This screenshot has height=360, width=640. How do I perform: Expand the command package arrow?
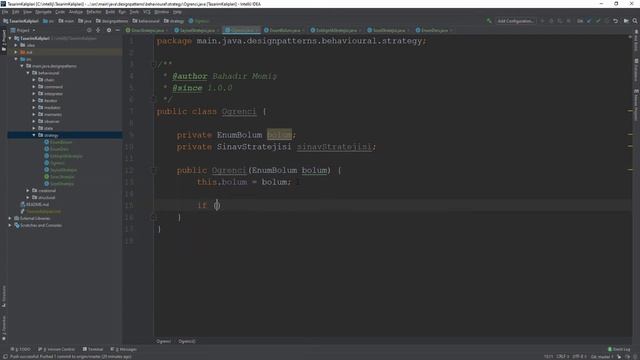34,87
